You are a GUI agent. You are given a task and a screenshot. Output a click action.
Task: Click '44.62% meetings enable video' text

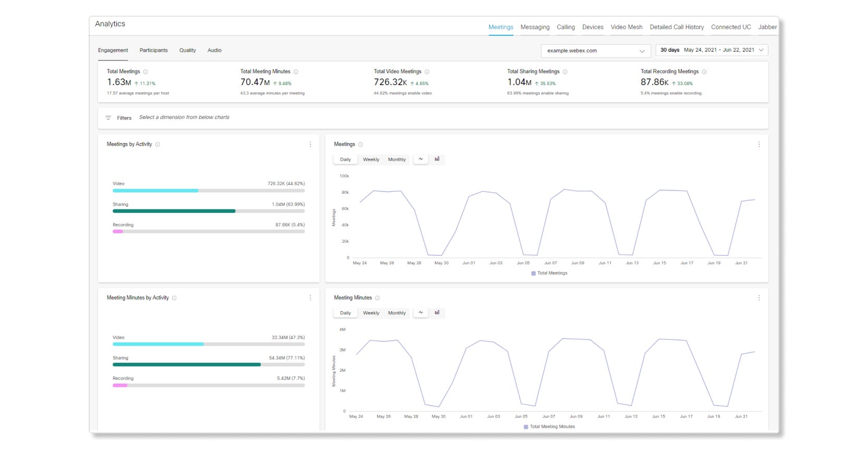click(x=403, y=93)
